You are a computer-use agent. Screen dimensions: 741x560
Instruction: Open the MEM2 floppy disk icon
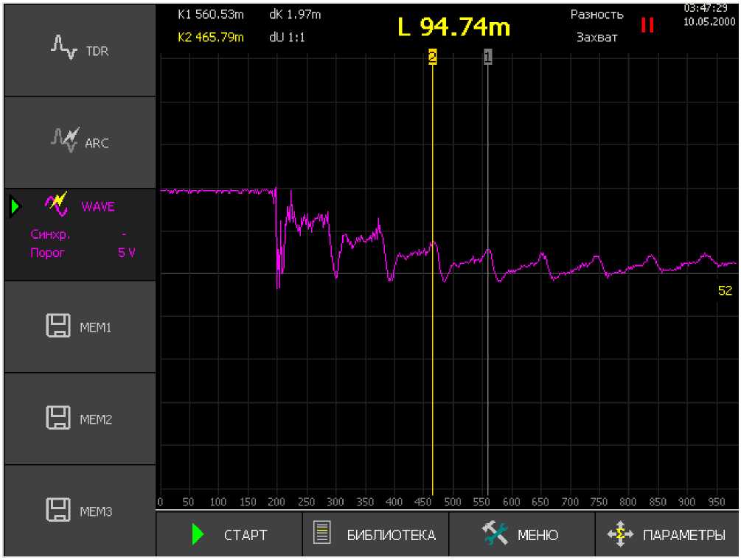58,417
